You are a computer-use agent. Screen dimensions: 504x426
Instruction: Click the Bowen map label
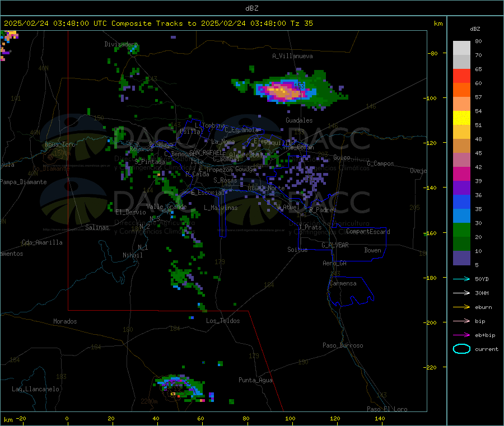point(372,250)
